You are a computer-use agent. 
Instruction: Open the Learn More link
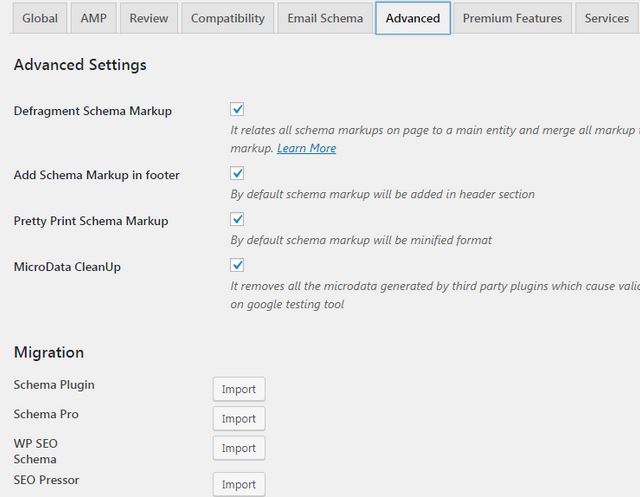[307, 148]
